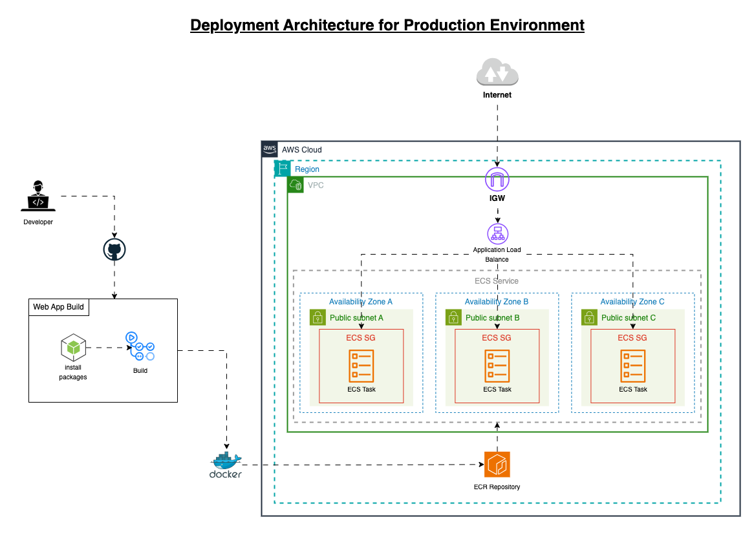756x537 pixels.
Task: Select the Region flag icon
Action: (x=283, y=169)
